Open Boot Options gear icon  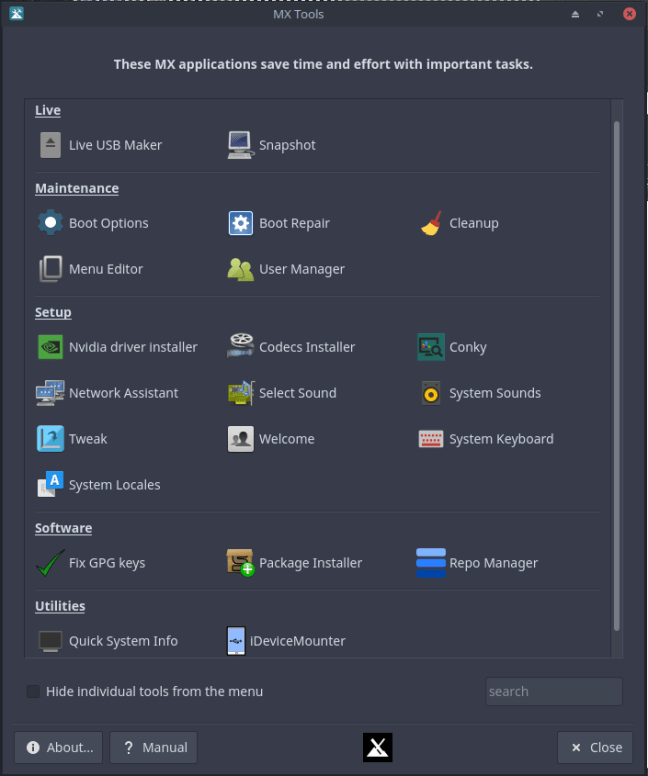click(50, 223)
